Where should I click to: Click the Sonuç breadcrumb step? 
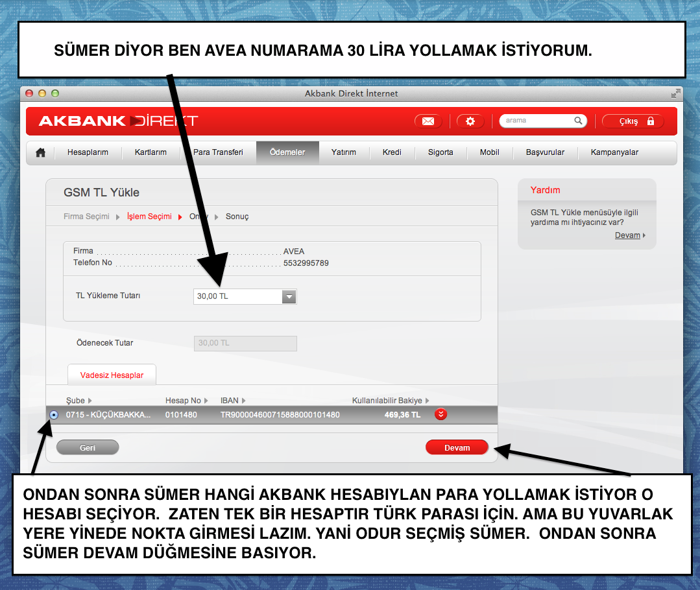[237, 217]
